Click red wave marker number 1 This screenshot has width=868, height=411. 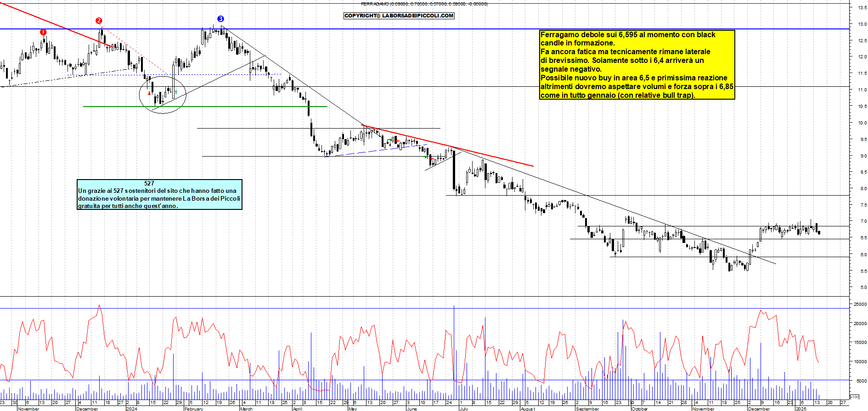coord(43,32)
